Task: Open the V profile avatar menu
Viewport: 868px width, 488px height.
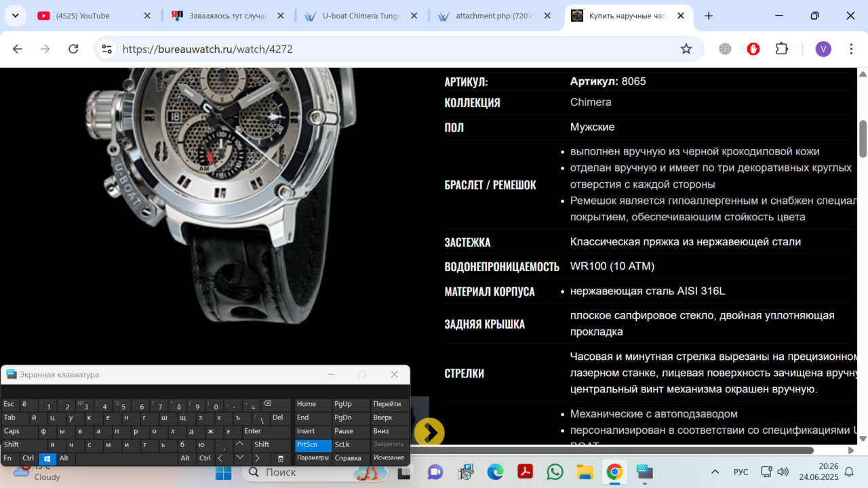Action: point(823,49)
